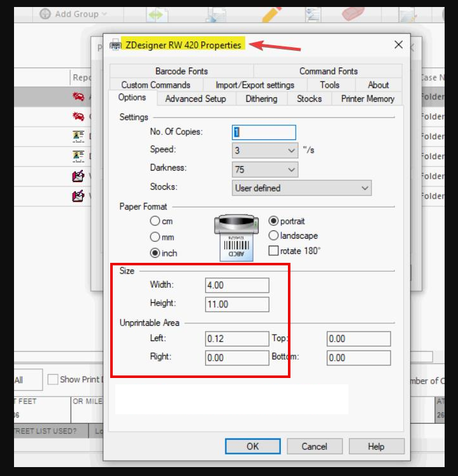Open the Speed dropdown

(265, 151)
